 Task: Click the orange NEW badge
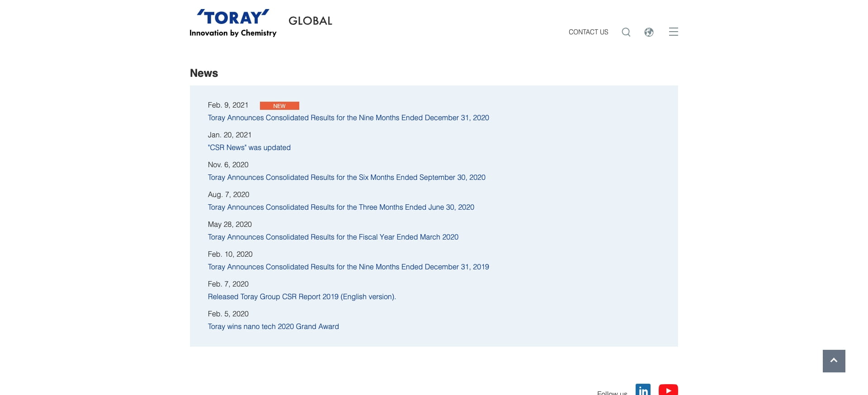click(279, 106)
